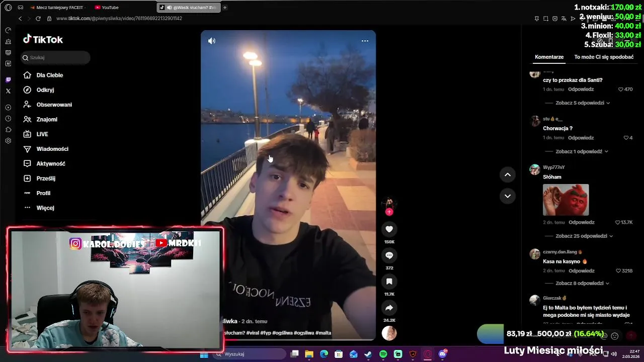Click the browser address bar URL

(119, 19)
